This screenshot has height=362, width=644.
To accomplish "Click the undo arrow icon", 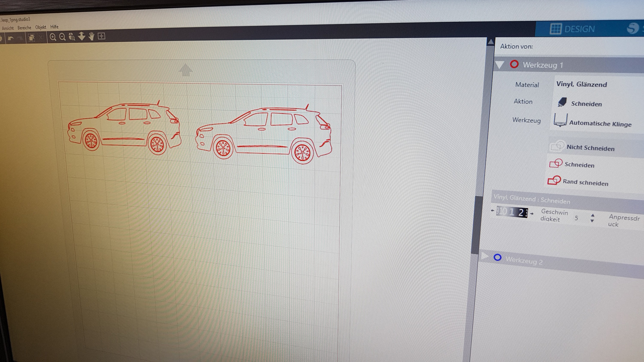I will (11, 38).
